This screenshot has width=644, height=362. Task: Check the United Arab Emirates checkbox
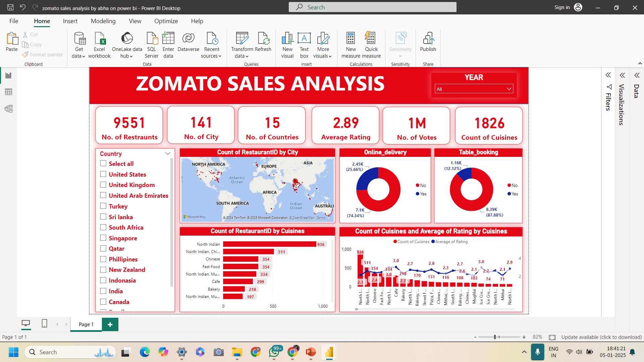pyautogui.click(x=103, y=195)
